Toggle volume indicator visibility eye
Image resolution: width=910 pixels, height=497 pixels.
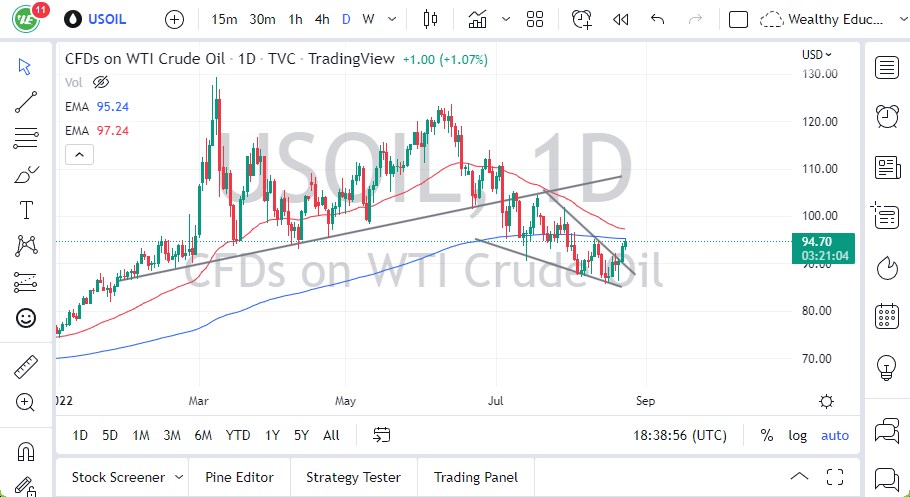click(x=100, y=82)
